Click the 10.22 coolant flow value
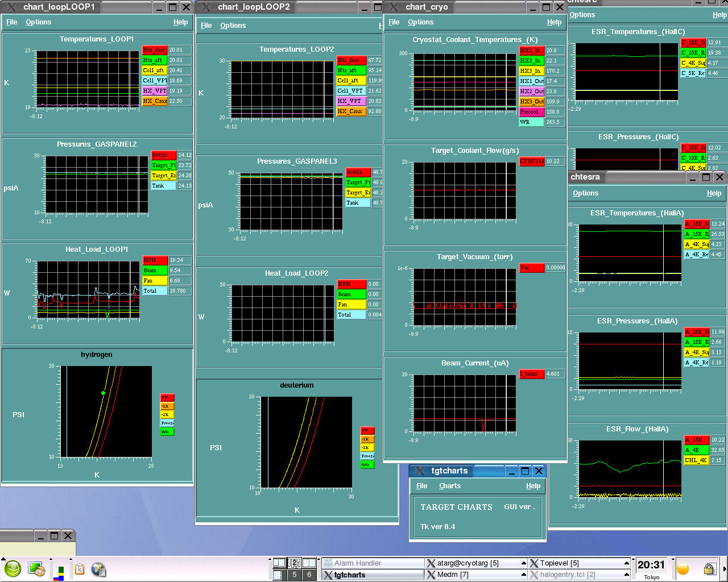The height and width of the screenshot is (582, 728). pyautogui.click(x=555, y=161)
